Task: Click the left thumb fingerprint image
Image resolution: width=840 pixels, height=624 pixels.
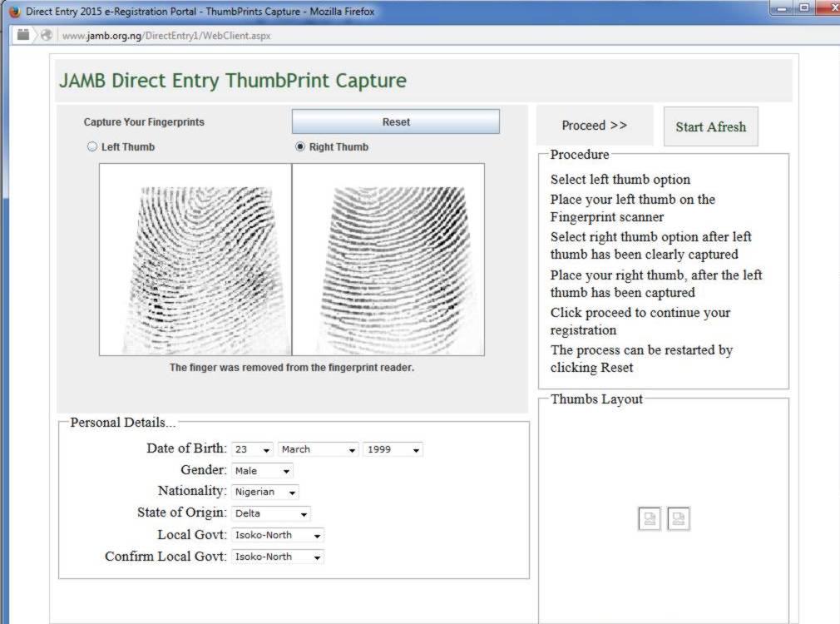Action: (x=195, y=260)
